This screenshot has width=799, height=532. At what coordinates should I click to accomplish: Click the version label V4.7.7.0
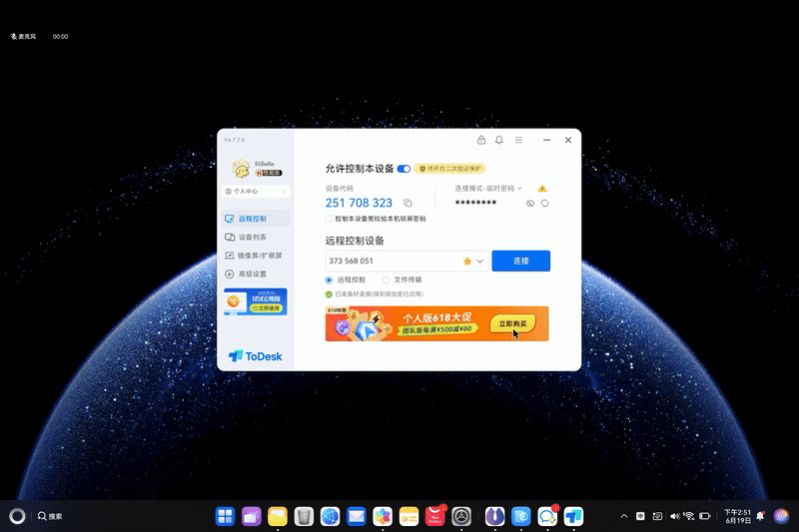coord(235,140)
